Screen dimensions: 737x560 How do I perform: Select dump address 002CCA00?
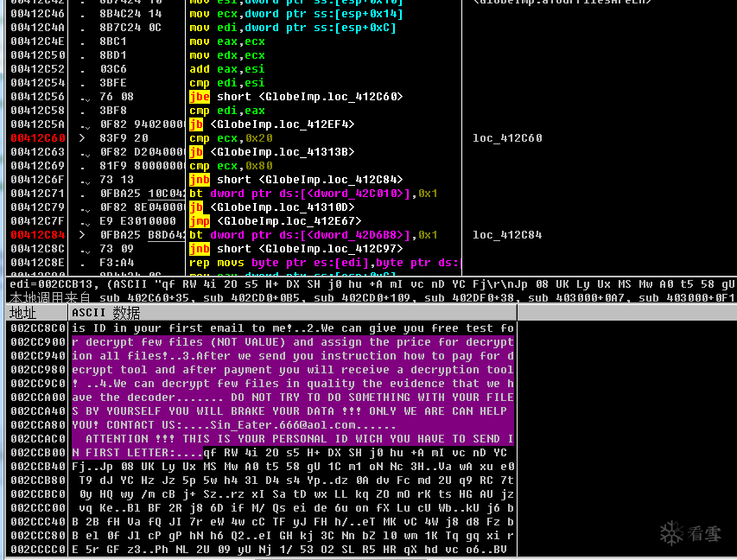(x=38, y=398)
